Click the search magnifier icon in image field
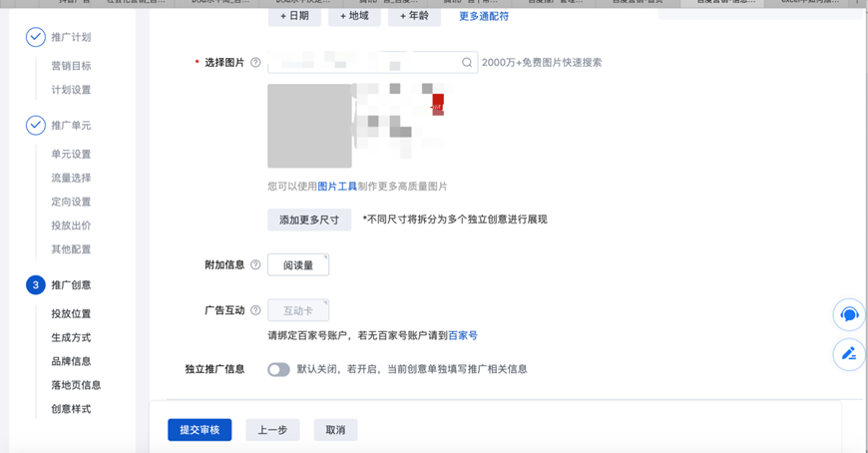868x453 pixels. 467,63
